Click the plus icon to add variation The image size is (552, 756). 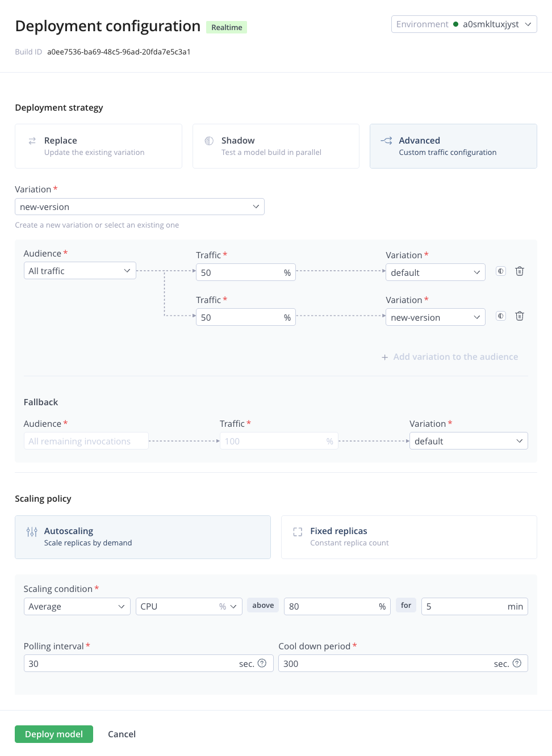coord(385,357)
